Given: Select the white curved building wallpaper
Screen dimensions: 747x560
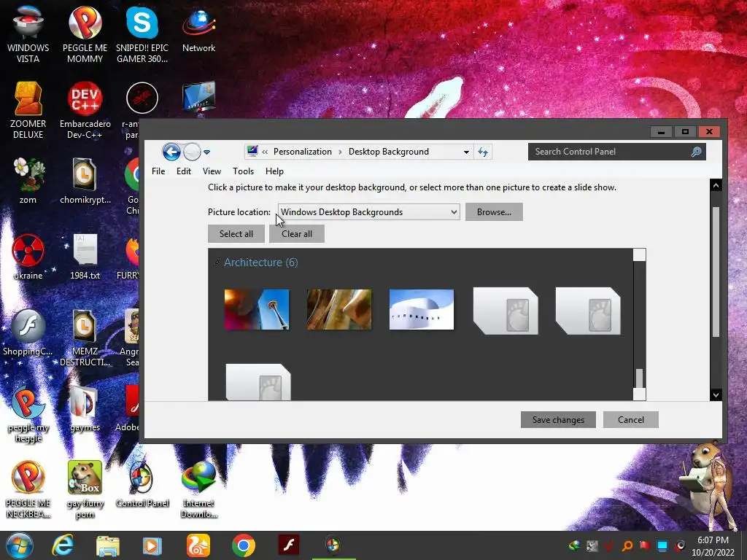Looking at the screenshot, I should pyautogui.click(x=422, y=309).
